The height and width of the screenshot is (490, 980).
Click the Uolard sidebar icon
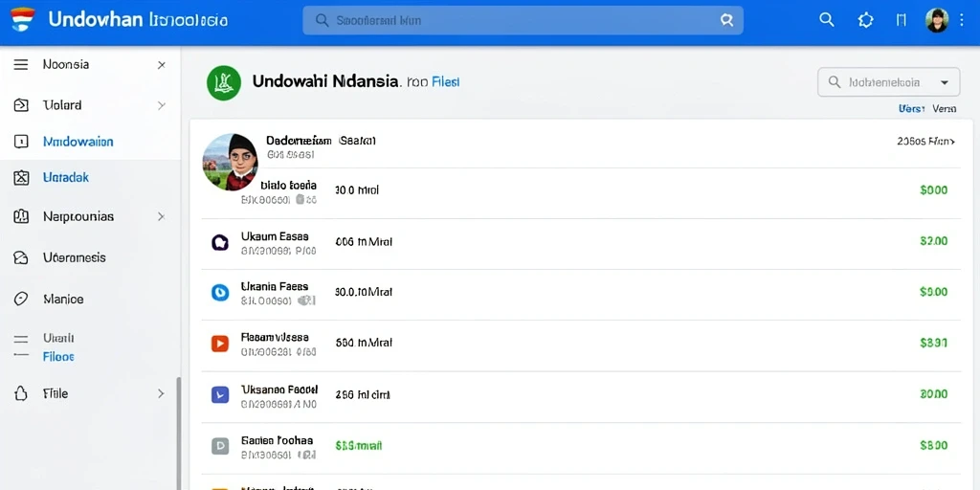21,105
